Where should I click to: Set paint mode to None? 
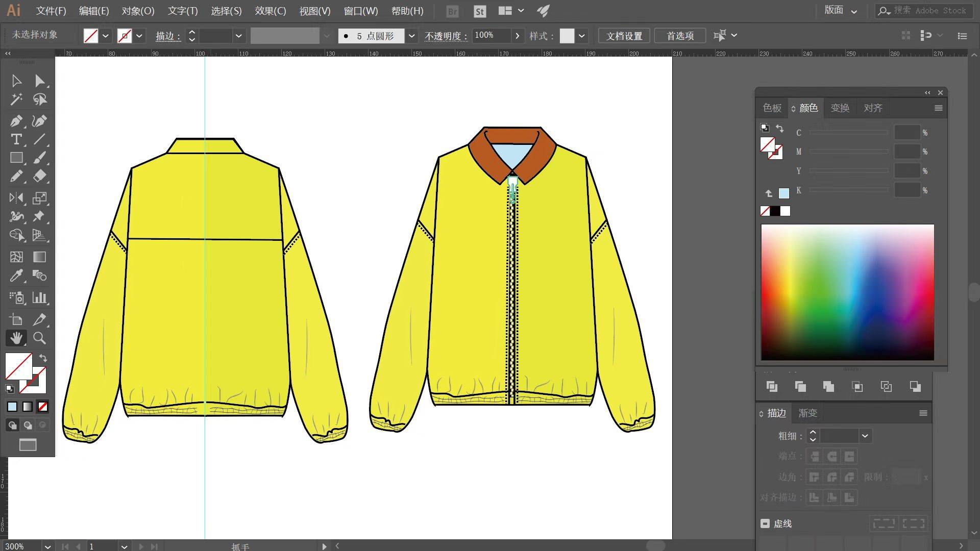click(x=43, y=407)
